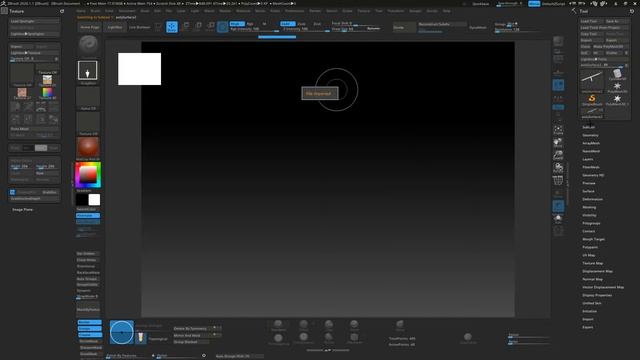This screenshot has height=360, width=640.
Task: Open the Preferences menu
Action: [295, 11]
